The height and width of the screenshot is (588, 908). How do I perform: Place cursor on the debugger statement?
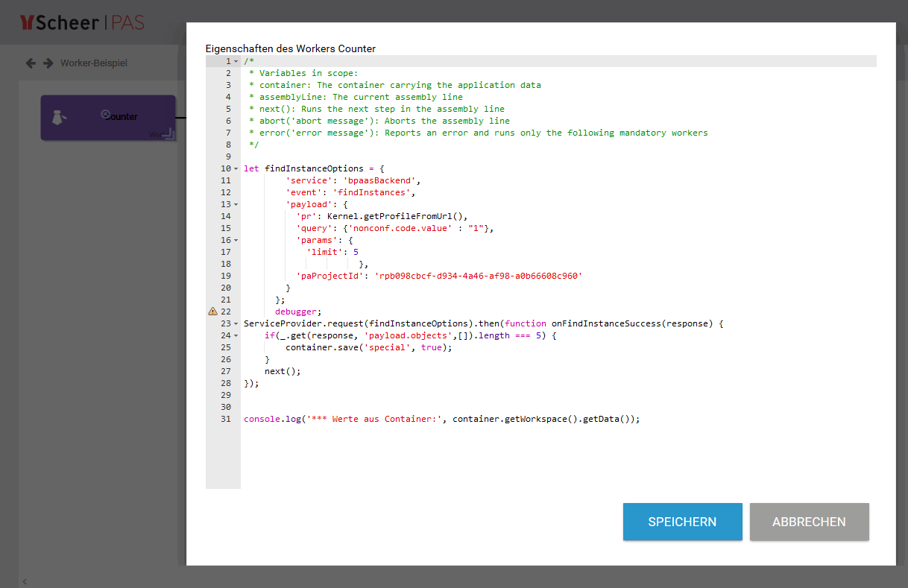[x=297, y=311]
